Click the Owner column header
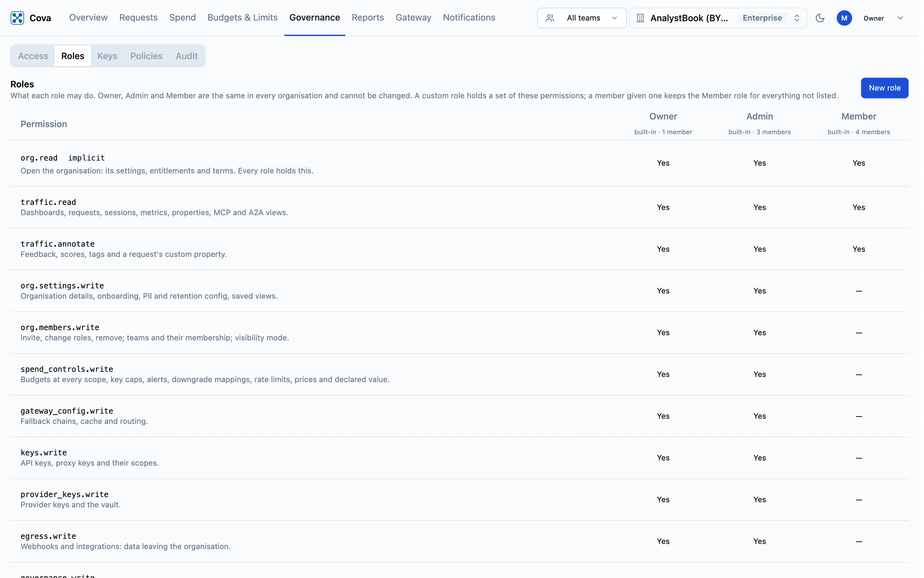Image resolution: width=924 pixels, height=578 pixels. [x=663, y=116]
